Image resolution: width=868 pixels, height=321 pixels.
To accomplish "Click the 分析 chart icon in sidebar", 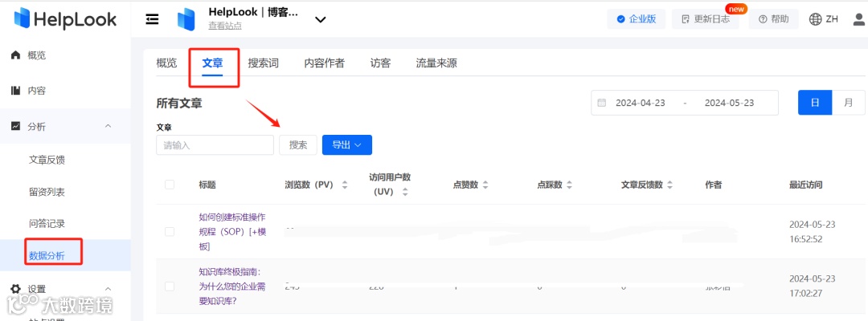I will tap(16, 127).
